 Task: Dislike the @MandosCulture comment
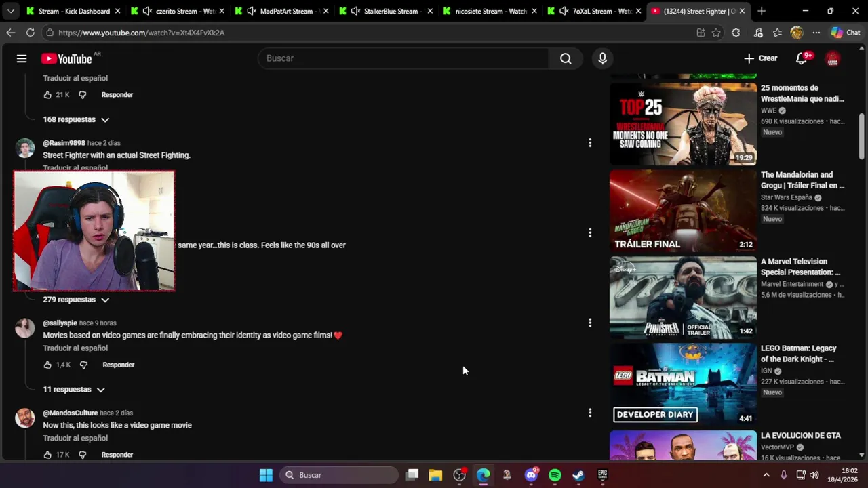pyautogui.click(x=83, y=455)
